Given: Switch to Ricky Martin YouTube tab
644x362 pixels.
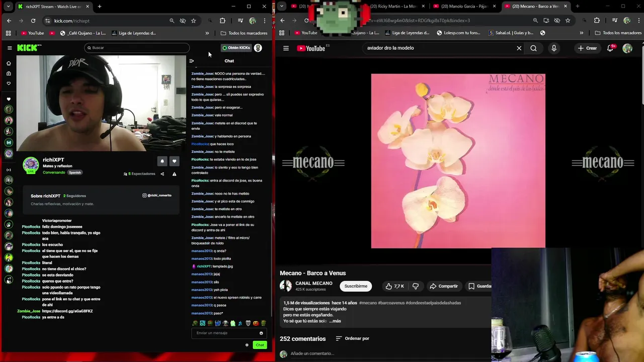Looking at the screenshot, I should click(393, 7).
